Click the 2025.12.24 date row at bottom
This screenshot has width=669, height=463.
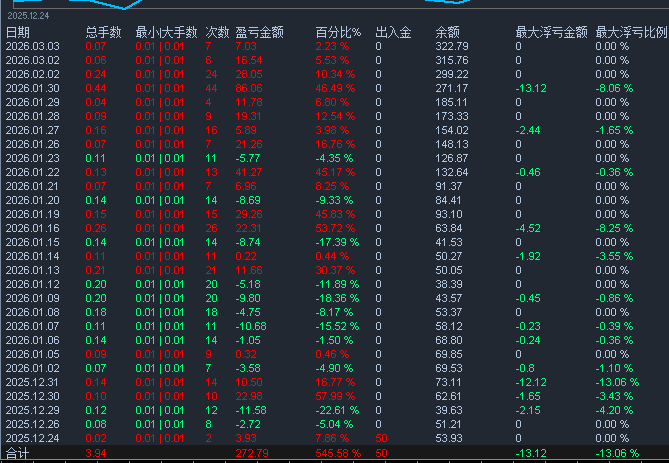(x=32, y=438)
